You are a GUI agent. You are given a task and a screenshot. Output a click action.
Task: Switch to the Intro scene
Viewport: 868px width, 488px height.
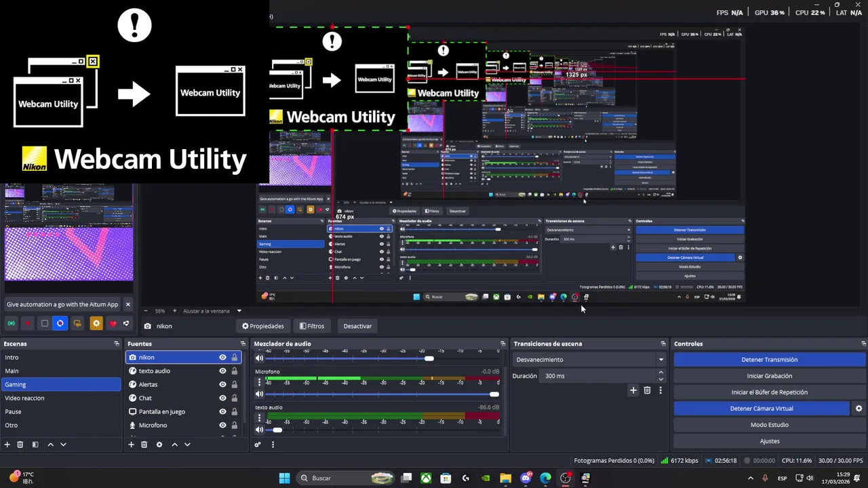61,357
